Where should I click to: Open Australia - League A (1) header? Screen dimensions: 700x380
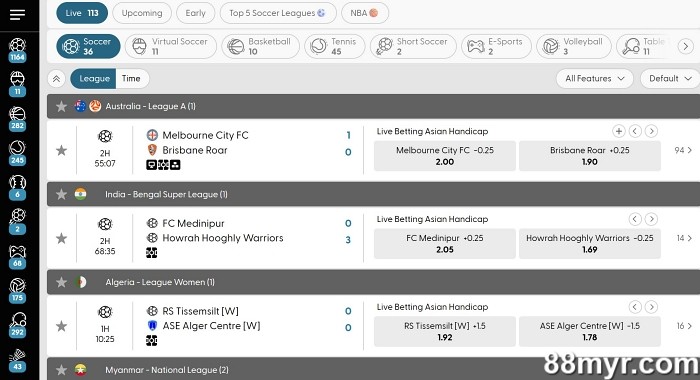click(373, 106)
